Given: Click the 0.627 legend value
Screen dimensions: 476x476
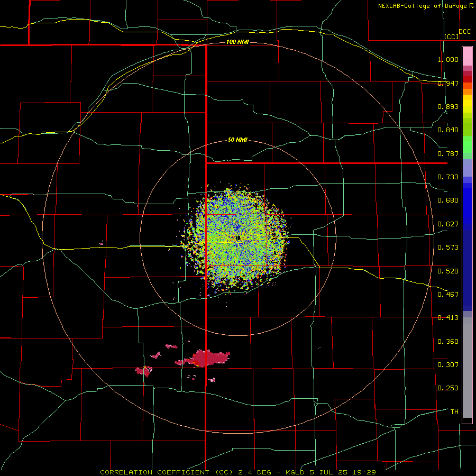Looking at the screenshot, I should coord(448,224).
